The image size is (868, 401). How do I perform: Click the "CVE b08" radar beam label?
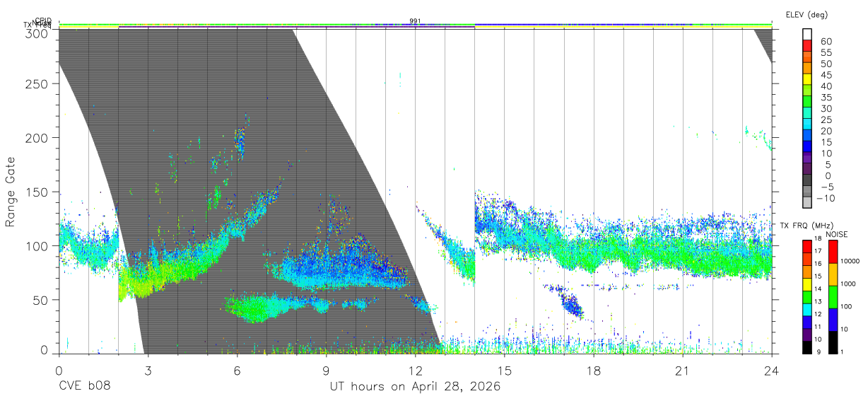click(84, 387)
